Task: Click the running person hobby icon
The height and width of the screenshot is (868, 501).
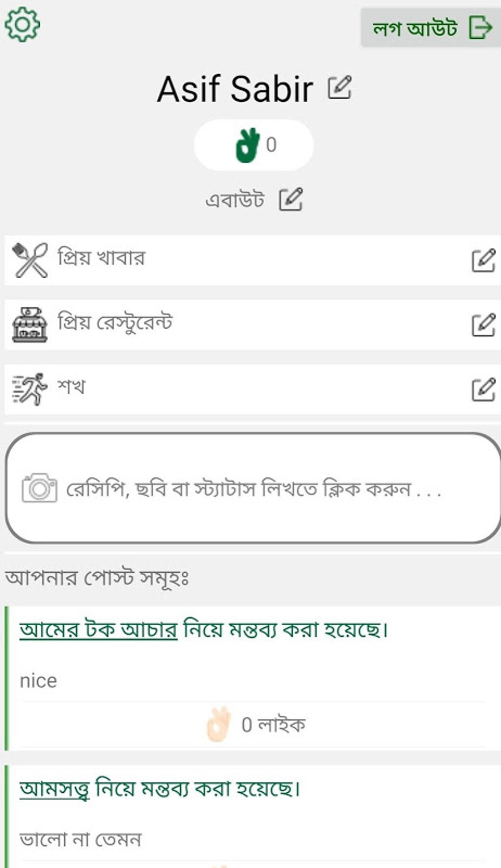Action: (30, 389)
